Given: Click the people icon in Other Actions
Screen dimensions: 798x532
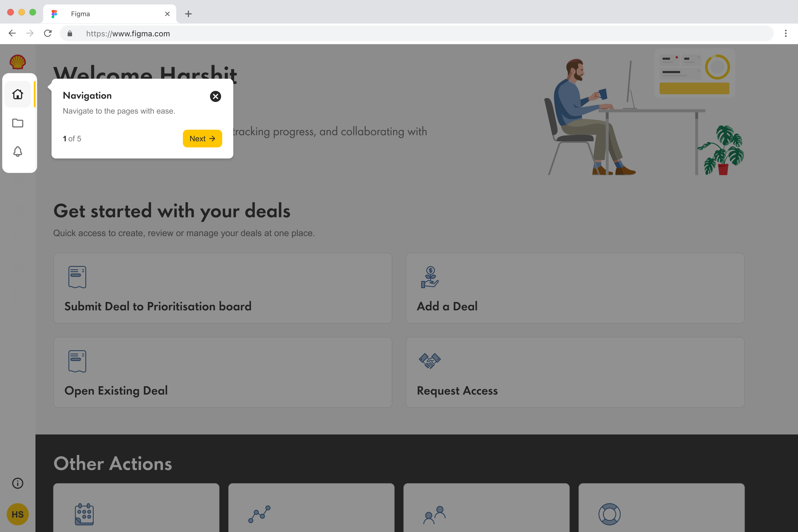Looking at the screenshot, I should point(434,515).
